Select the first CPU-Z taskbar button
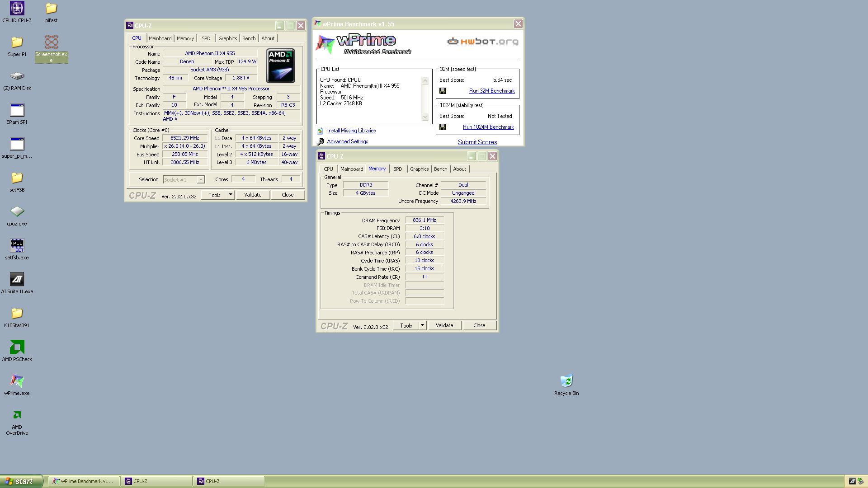Image resolution: width=868 pixels, height=488 pixels. point(156,481)
